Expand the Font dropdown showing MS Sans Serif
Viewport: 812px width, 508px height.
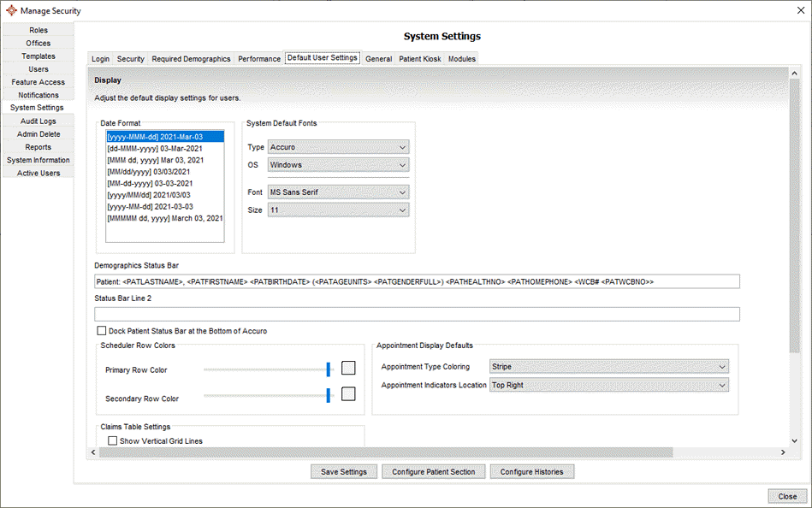[x=338, y=192]
